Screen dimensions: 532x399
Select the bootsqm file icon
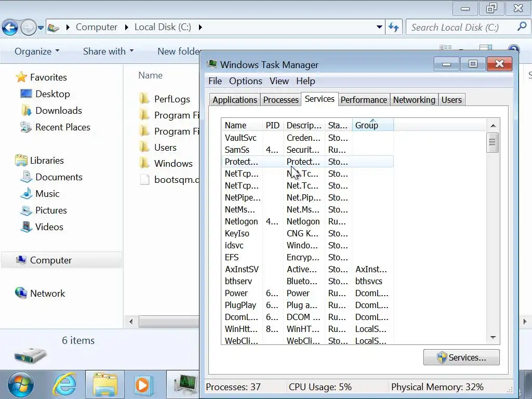click(144, 179)
